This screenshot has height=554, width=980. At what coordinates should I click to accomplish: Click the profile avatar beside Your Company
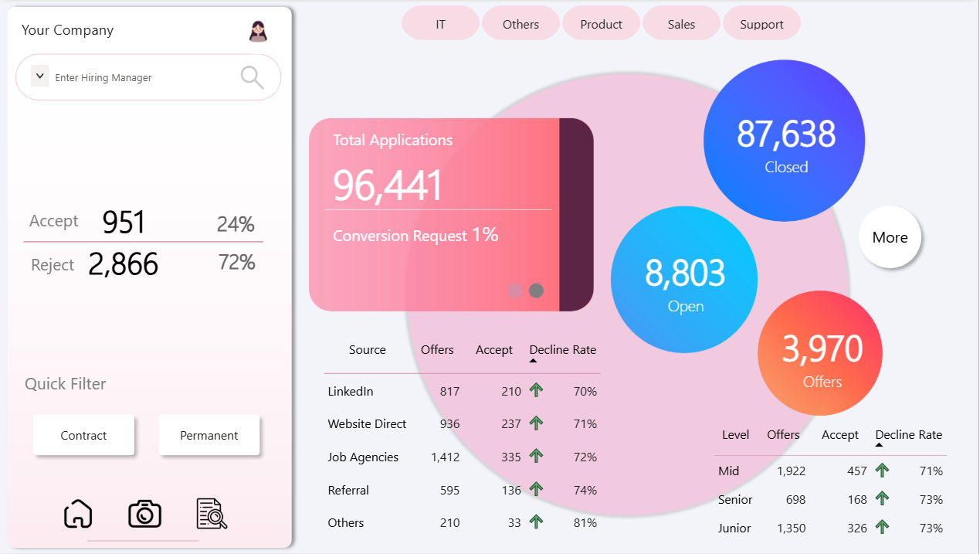click(257, 31)
